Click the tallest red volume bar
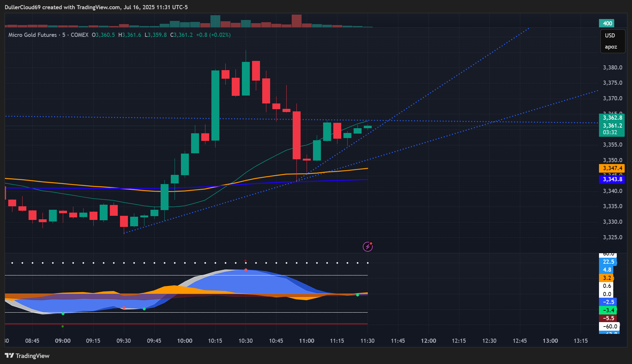 296,21
